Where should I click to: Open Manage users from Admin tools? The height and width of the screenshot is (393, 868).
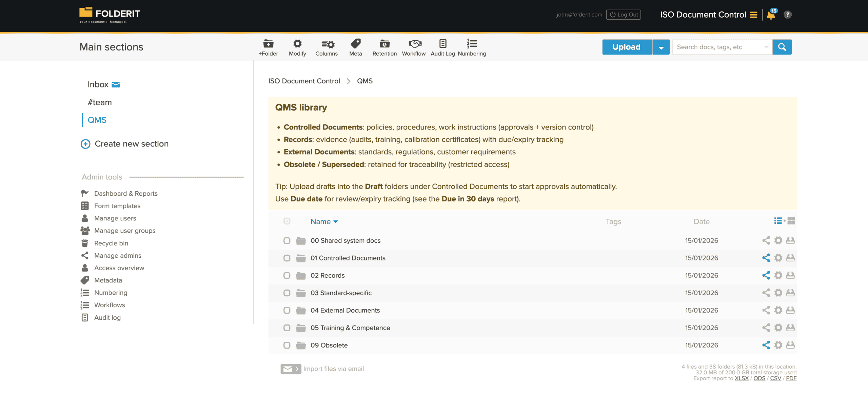coord(115,218)
